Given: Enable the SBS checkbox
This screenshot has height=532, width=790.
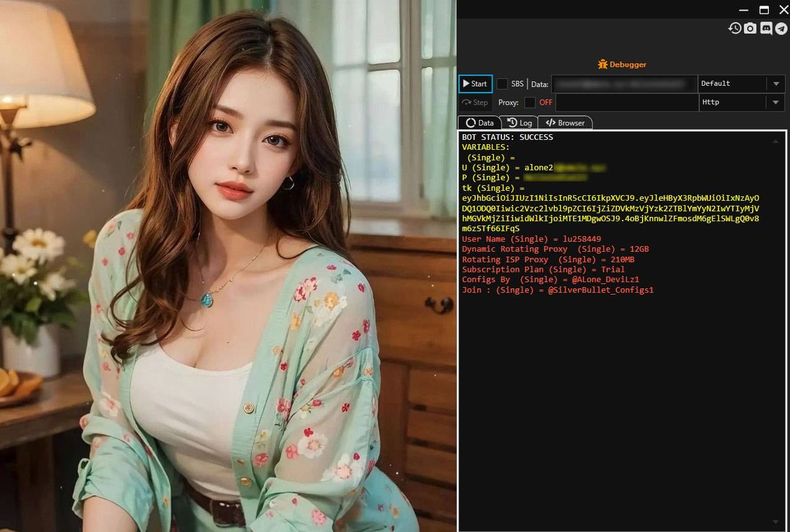Looking at the screenshot, I should point(502,84).
